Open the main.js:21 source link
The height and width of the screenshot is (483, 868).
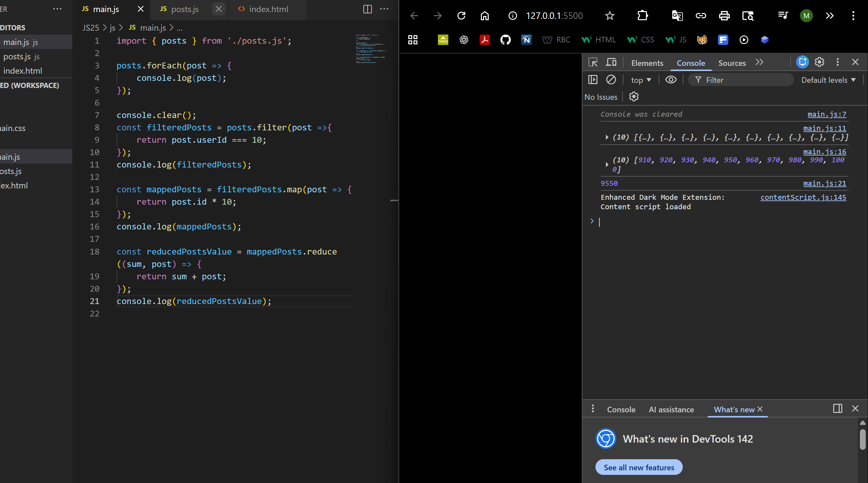click(x=824, y=183)
